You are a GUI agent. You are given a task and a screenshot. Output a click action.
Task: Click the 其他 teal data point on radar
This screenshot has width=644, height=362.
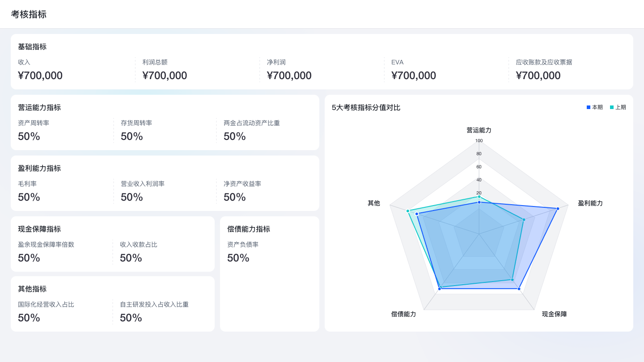coord(408,211)
